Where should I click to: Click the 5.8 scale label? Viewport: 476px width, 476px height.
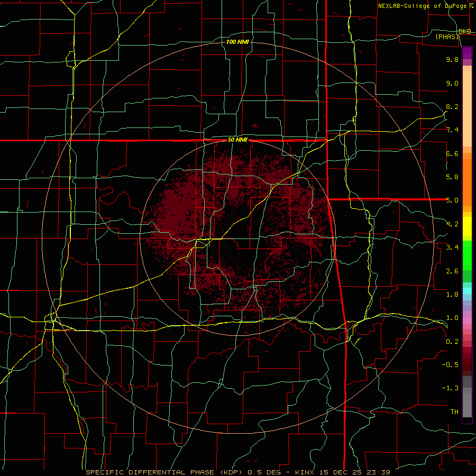pyautogui.click(x=452, y=177)
